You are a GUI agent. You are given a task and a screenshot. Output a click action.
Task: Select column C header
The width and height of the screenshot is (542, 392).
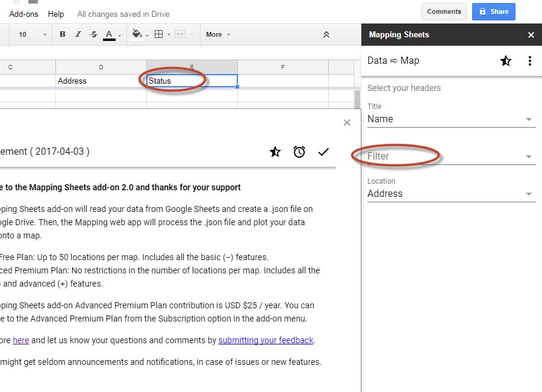(x=28, y=67)
